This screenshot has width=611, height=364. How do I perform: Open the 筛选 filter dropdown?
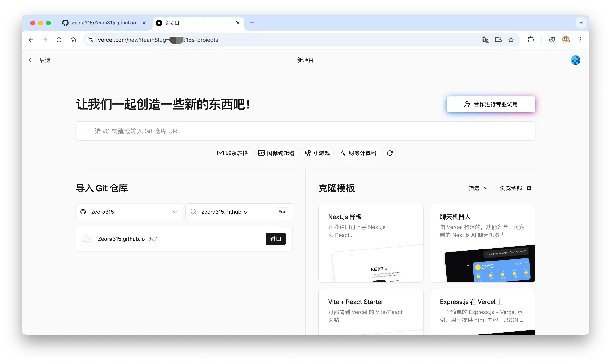click(x=478, y=188)
